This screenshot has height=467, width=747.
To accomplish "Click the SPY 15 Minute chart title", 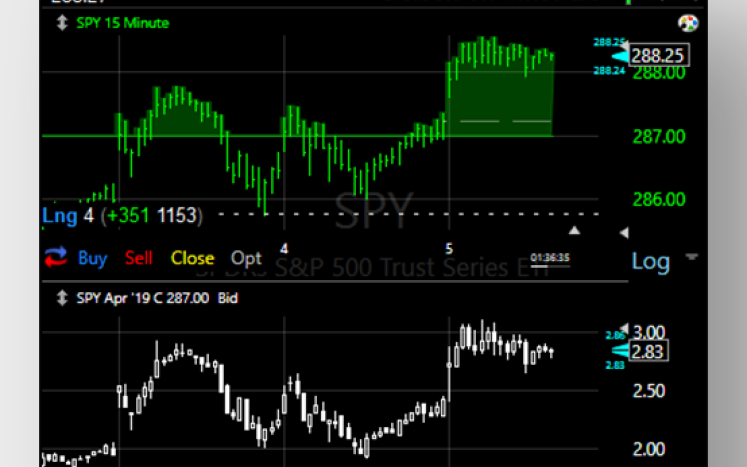I will pyautogui.click(x=122, y=23).
